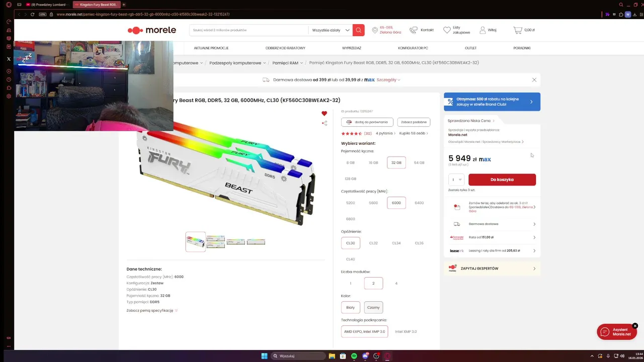Open a new browser tab with plus
The image size is (644, 362).
pos(124,5)
